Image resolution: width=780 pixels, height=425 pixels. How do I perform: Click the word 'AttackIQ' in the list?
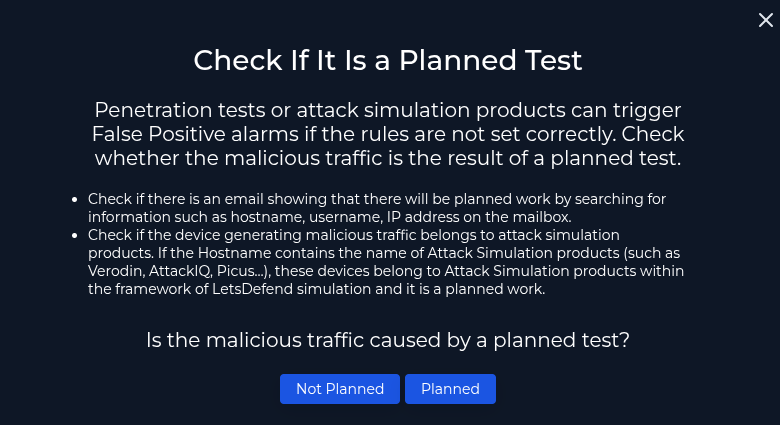pyautogui.click(x=181, y=271)
